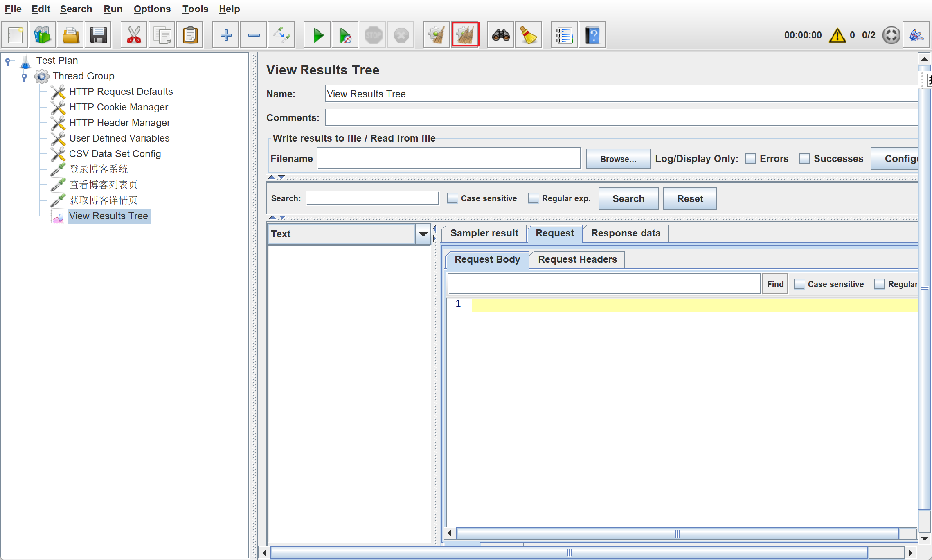
Task: Click the Start no pauses icon
Action: pos(345,35)
